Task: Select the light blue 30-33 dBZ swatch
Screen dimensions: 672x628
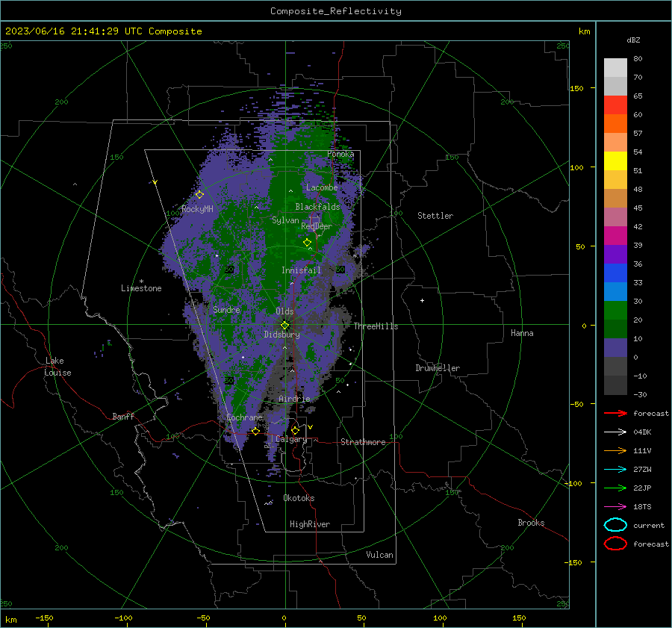Action: [615, 291]
